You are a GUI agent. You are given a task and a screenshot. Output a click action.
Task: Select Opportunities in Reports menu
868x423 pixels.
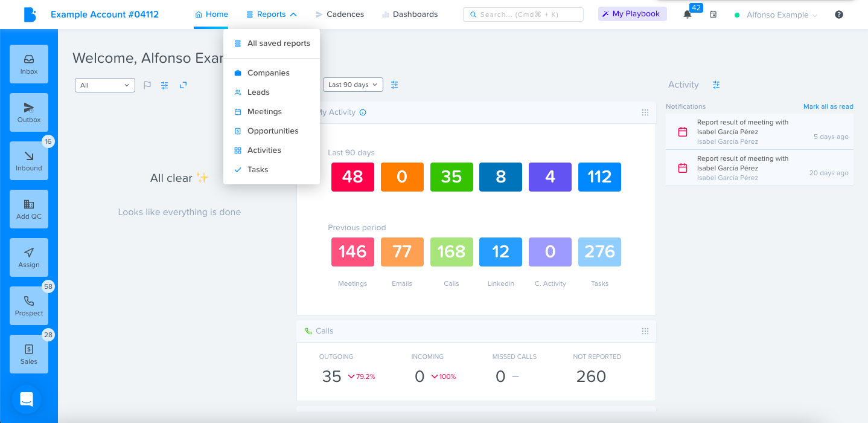click(272, 131)
